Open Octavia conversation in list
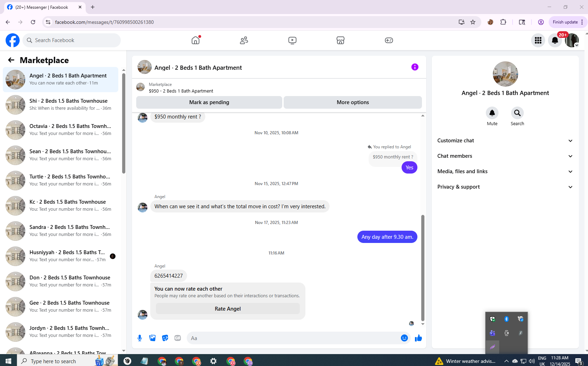 (x=60, y=130)
